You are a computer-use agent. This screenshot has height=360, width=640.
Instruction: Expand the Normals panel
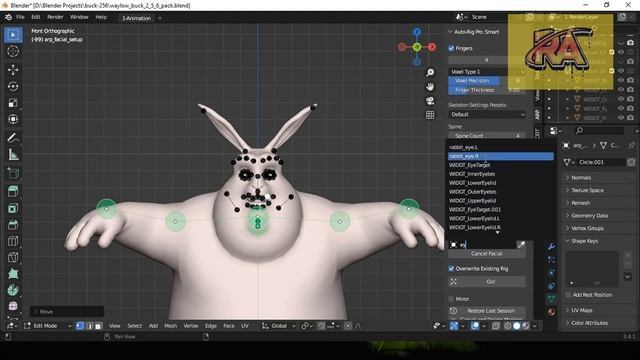(581, 178)
